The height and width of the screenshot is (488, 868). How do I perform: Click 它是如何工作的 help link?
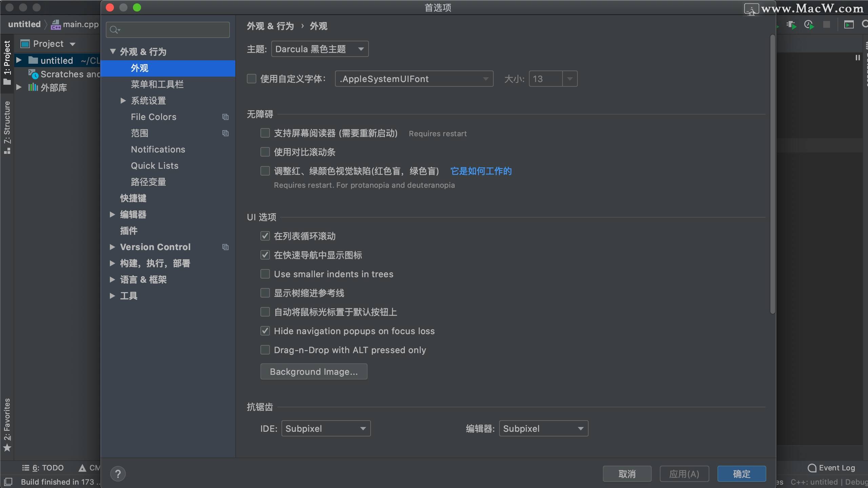click(480, 171)
